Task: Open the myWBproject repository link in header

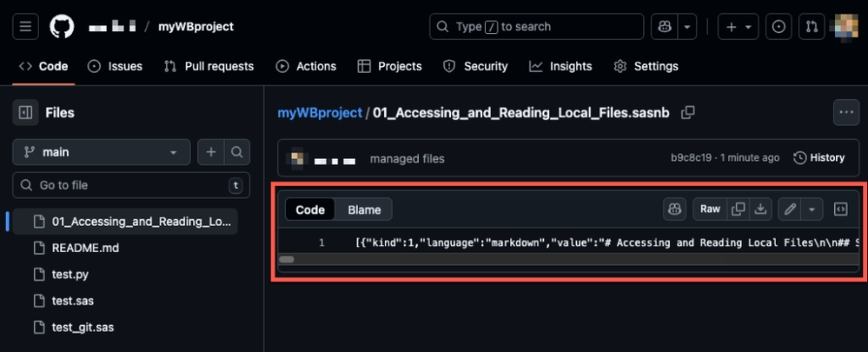Action: point(196,27)
